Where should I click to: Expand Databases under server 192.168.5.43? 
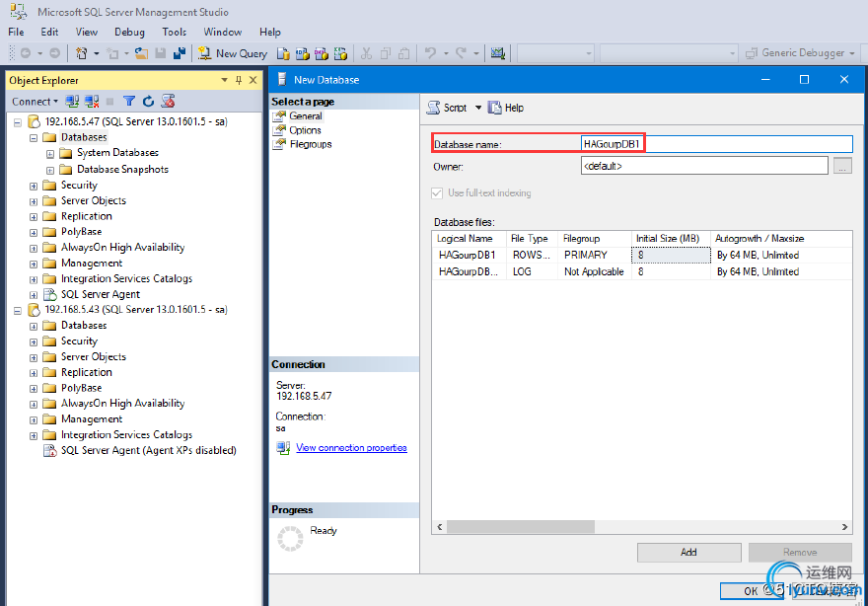pos(34,327)
